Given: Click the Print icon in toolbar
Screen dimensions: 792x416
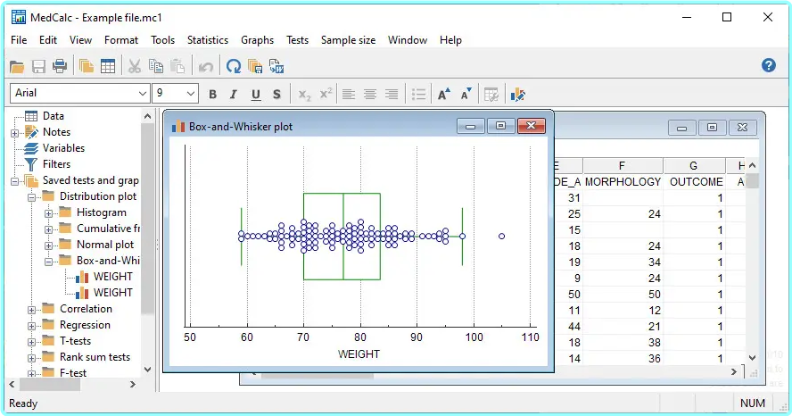Looking at the screenshot, I should tap(60, 66).
